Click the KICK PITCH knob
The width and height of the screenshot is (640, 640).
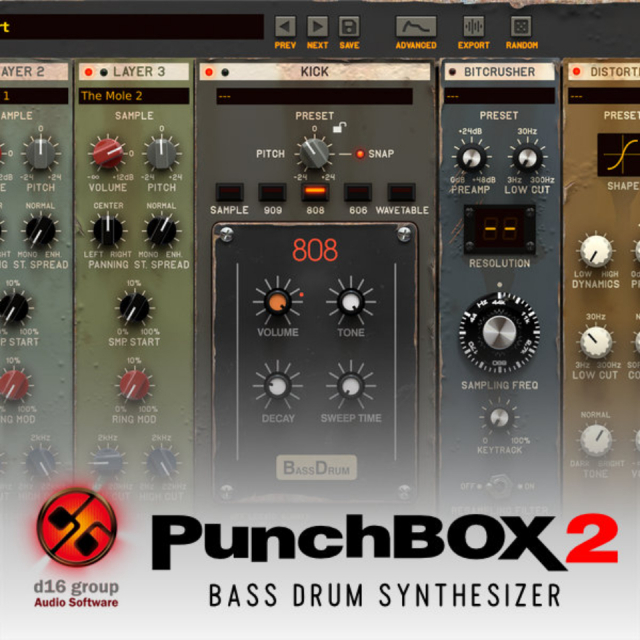pos(314,153)
